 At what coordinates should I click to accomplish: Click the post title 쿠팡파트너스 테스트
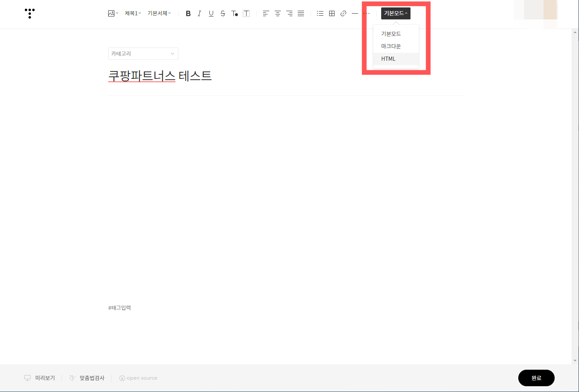click(x=160, y=76)
